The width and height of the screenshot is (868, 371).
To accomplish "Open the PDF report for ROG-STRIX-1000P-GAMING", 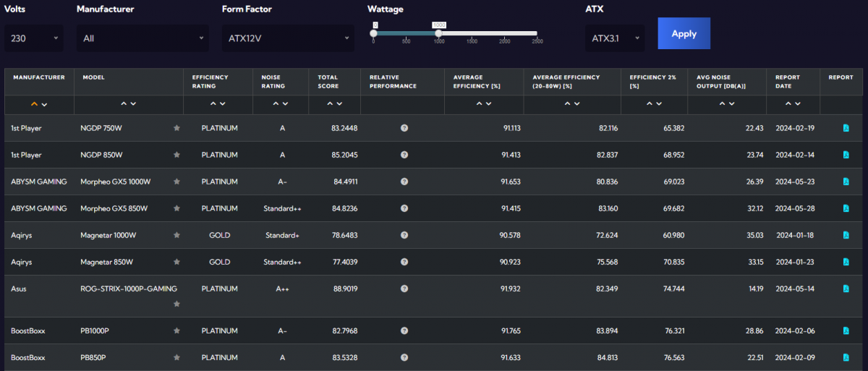I will click(846, 289).
